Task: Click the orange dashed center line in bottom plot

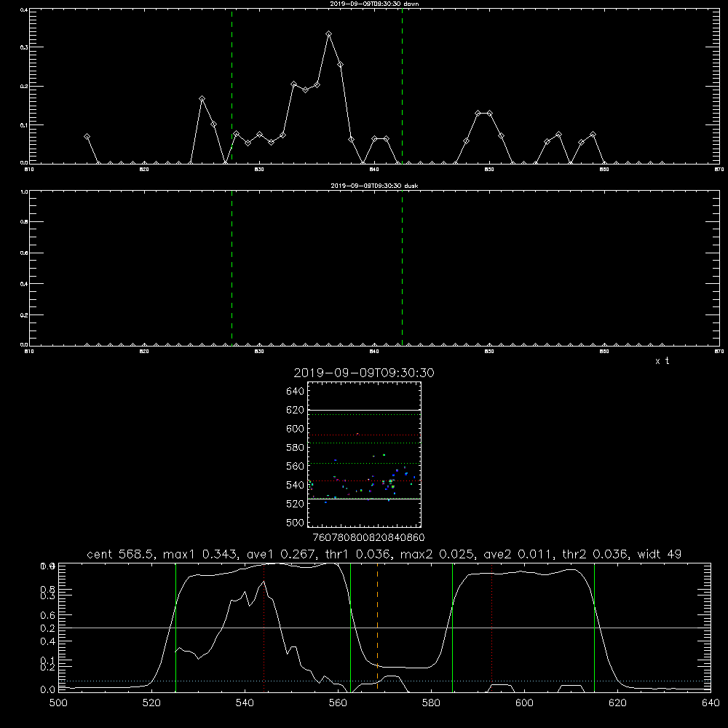Action: [377, 627]
